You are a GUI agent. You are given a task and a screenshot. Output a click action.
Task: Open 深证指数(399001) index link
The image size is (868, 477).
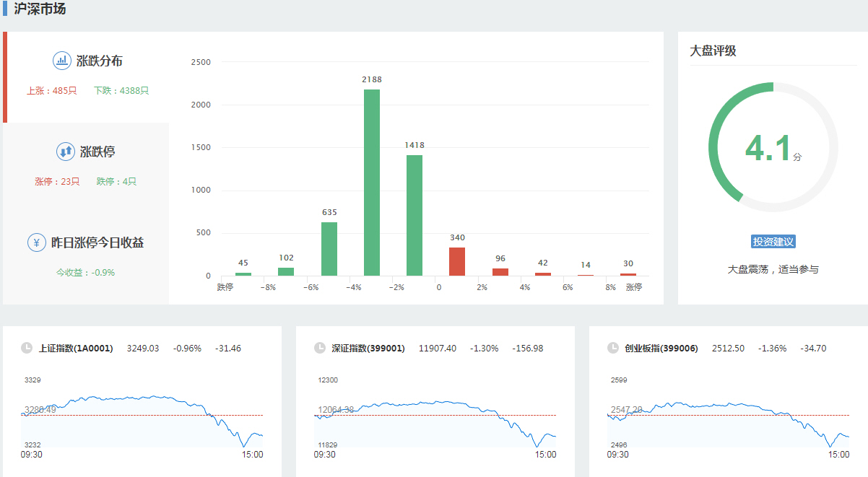click(368, 349)
